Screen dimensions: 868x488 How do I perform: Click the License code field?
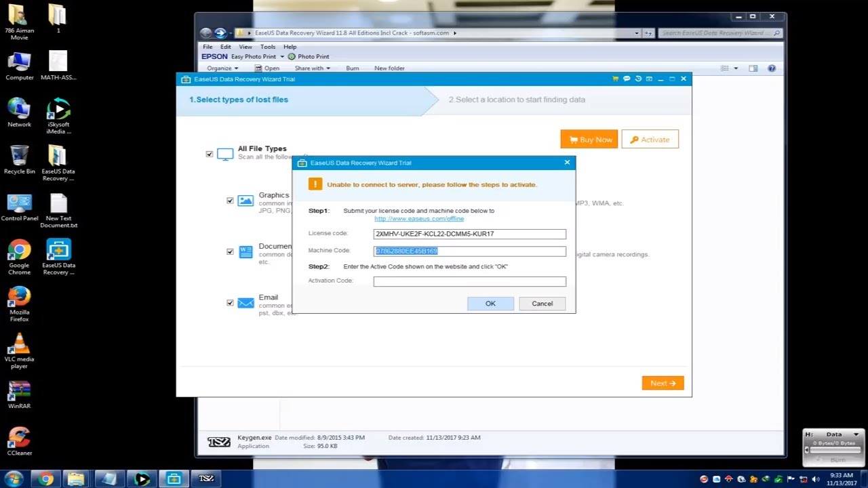point(469,234)
